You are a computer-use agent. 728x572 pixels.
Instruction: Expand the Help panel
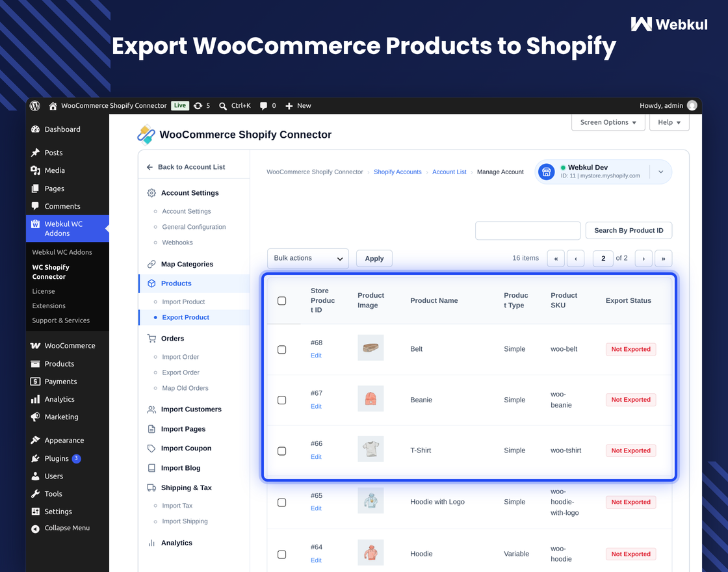[669, 123]
